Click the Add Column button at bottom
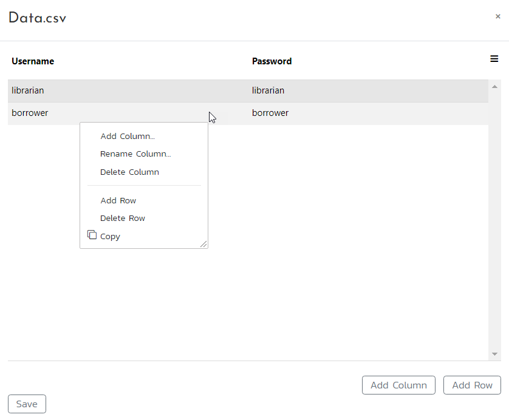 398,385
